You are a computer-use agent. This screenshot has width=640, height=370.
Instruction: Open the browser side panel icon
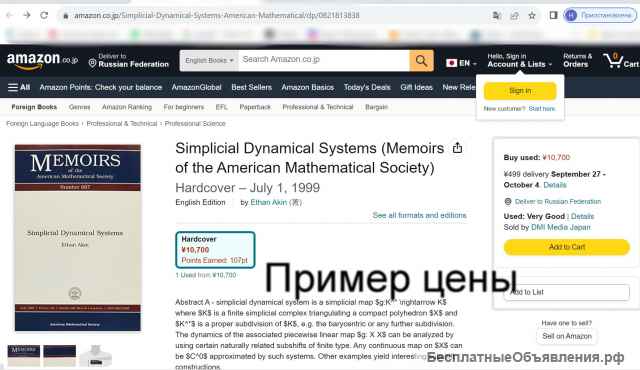553,16
